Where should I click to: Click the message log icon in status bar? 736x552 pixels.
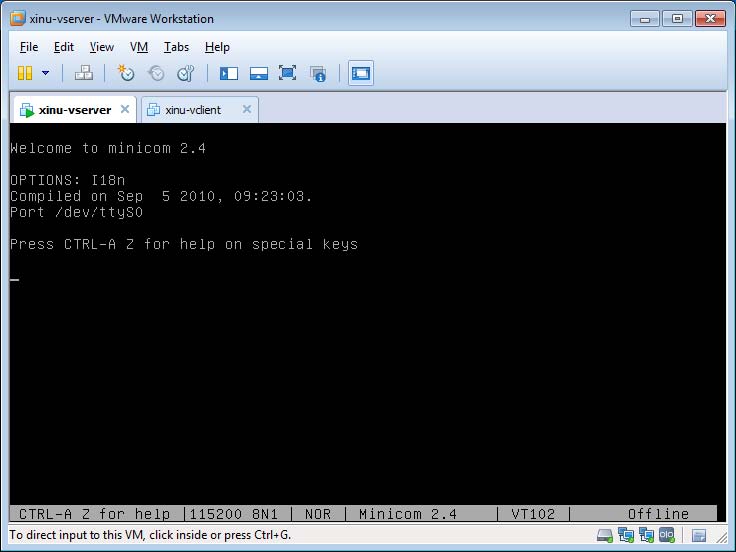(699, 535)
